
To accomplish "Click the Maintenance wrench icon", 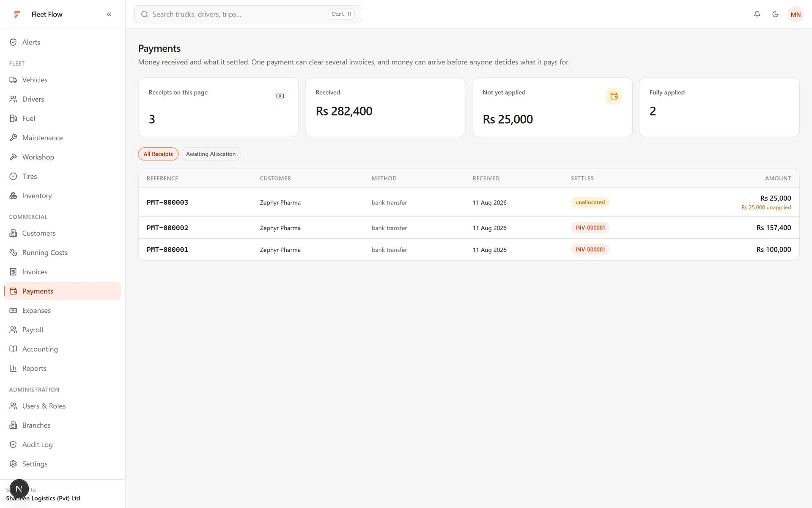I will tap(13, 138).
